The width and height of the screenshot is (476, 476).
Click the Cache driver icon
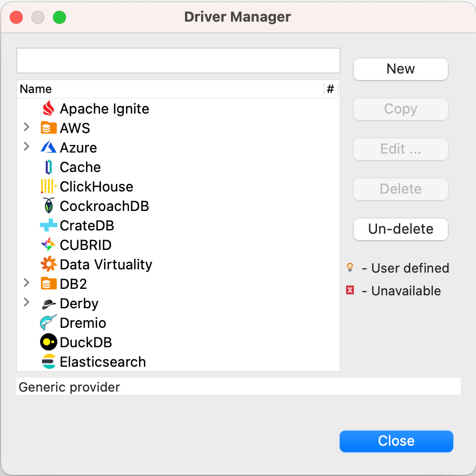point(49,167)
